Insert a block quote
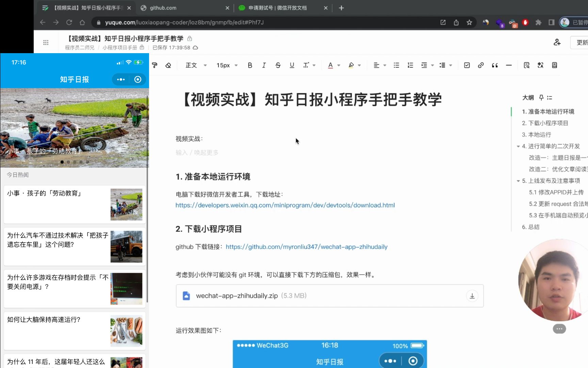This screenshot has width=588, height=368. (495, 65)
